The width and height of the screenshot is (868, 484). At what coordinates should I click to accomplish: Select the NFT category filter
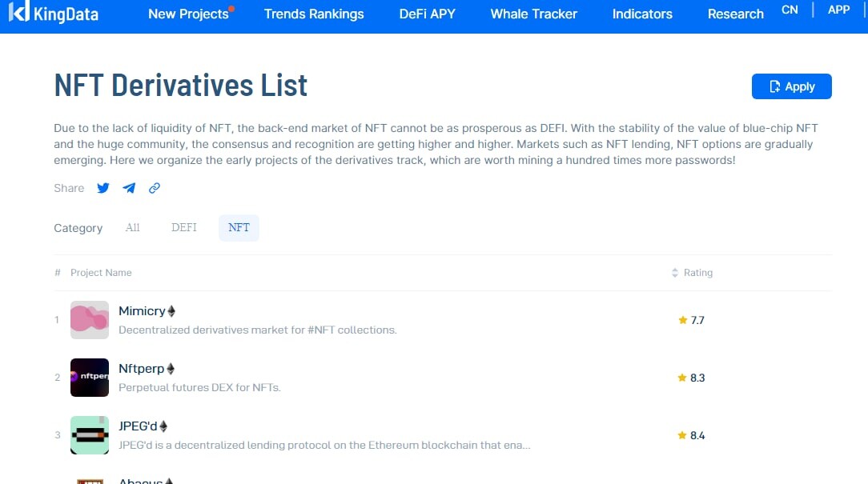pyautogui.click(x=239, y=227)
